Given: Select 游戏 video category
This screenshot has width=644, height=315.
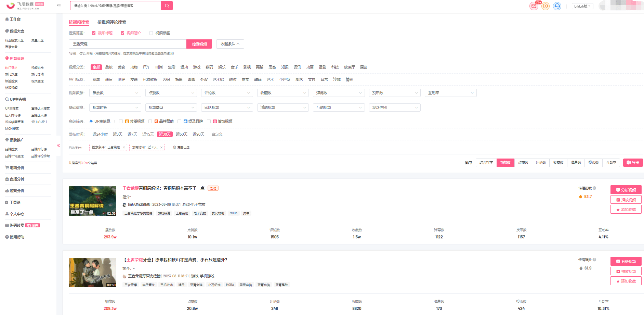Looking at the screenshot, I should pyautogui.click(x=197, y=67).
